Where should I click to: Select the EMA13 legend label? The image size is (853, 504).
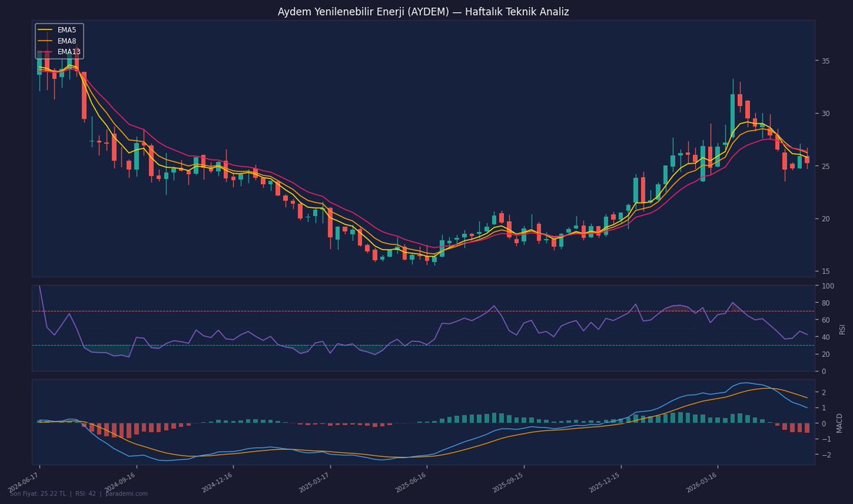point(69,51)
